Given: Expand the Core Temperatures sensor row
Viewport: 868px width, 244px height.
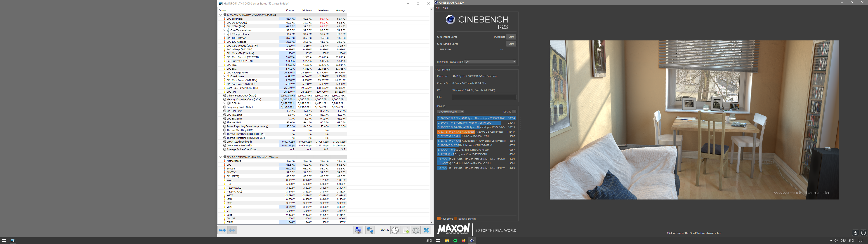Looking at the screenshot, I should pos(224,30).
